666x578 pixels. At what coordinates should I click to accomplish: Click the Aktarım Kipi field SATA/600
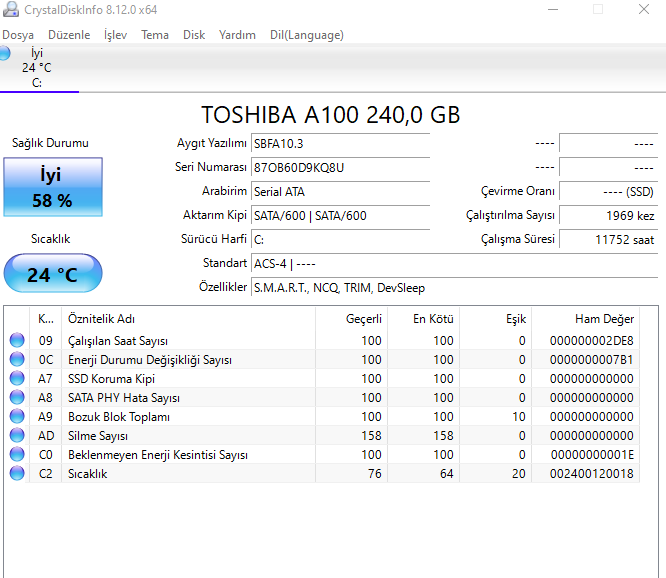click(x=341, y=215)
